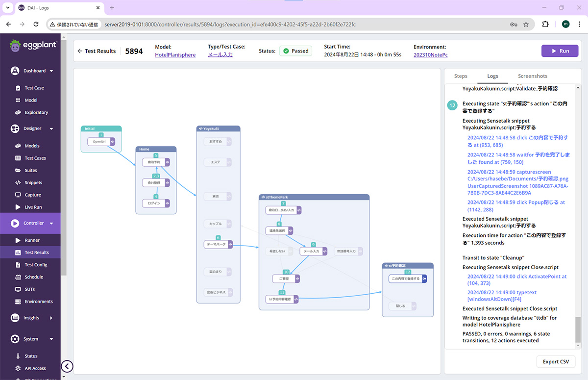Click the log link 'click Popup閉じる at'
Screen dimensions: 588x380
(x=516, y=206)
